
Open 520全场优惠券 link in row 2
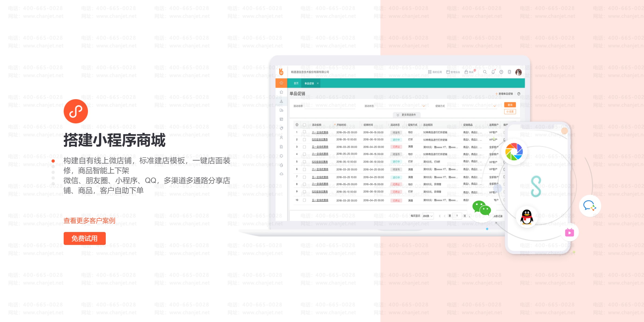tap(320, 140)
